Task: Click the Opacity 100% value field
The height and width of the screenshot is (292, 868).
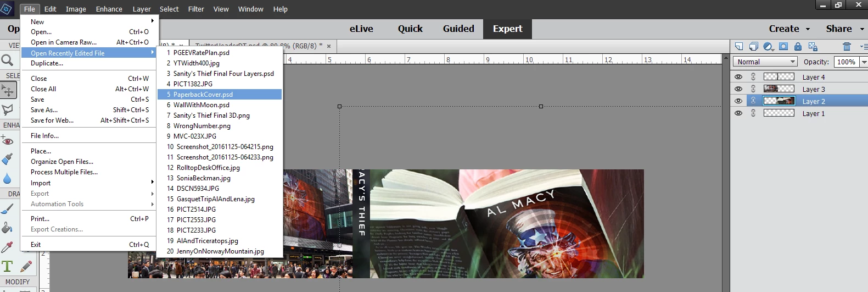Action: (x=847, y=62)
